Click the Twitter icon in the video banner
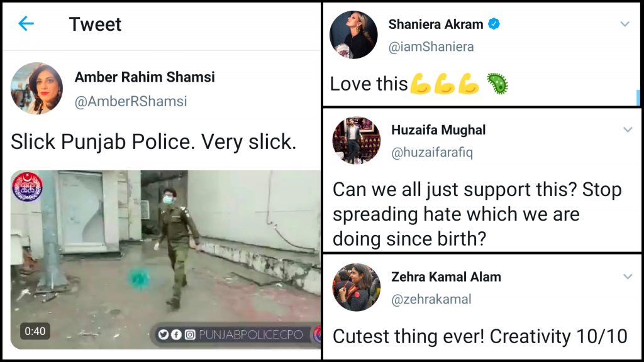Viewport: 644px width, 362px height. pyautogui.click(x=164, y=334)
